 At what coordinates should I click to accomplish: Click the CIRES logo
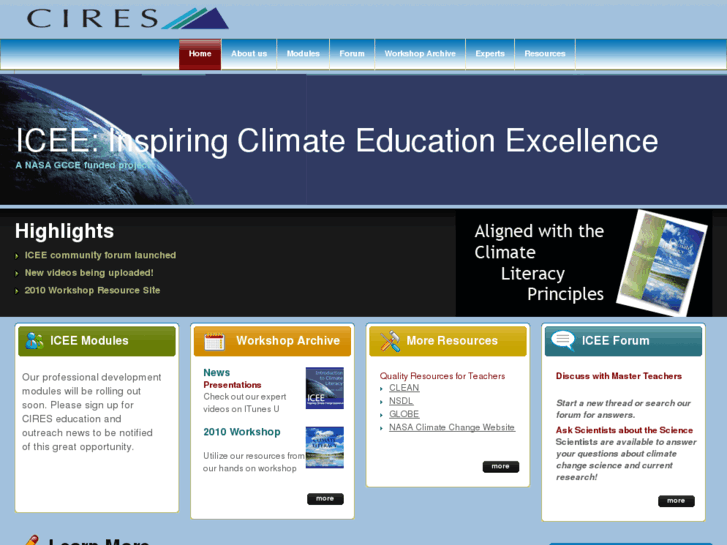(x=128, y=19)
